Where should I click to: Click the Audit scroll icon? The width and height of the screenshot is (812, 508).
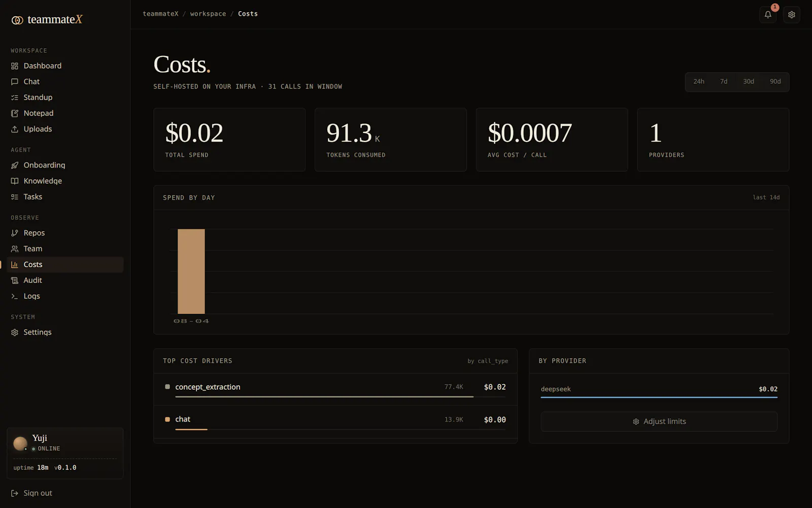pos(15,280)
